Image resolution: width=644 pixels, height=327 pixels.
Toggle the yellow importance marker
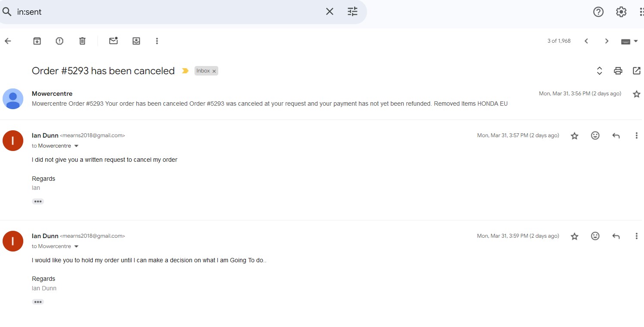[x=185, y=71]
